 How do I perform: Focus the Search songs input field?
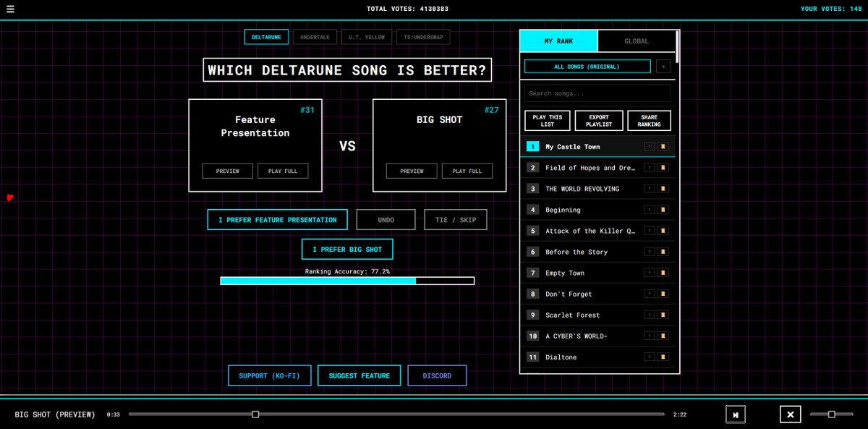coord(597,93)
